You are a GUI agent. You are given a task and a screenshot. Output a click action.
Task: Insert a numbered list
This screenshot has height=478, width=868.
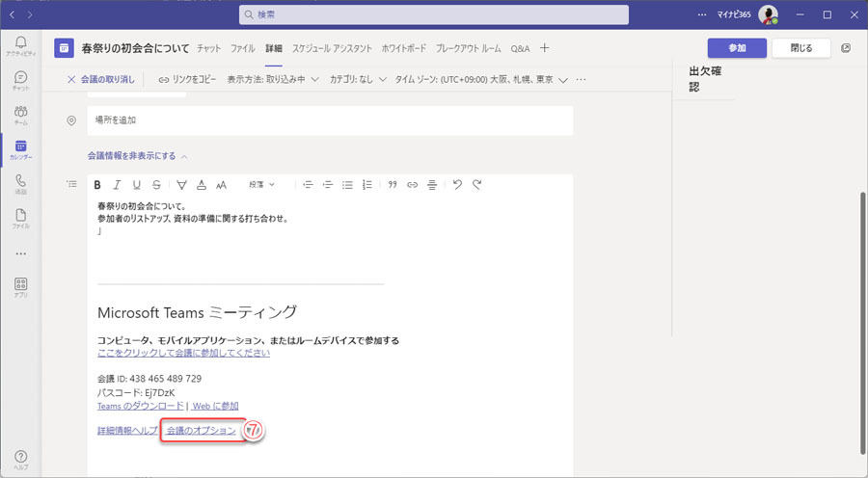367,185
